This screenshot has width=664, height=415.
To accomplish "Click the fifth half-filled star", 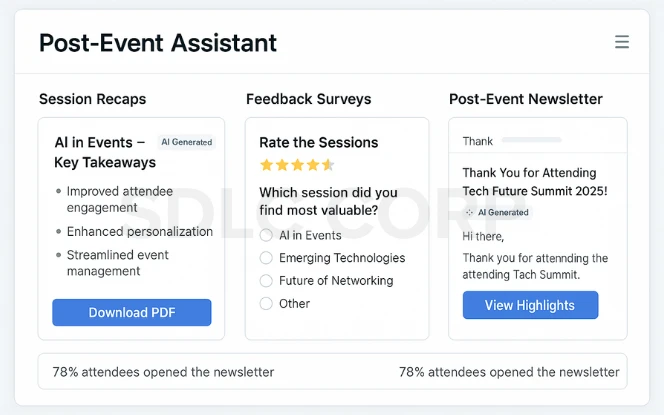I will click(x=328, y=165).
